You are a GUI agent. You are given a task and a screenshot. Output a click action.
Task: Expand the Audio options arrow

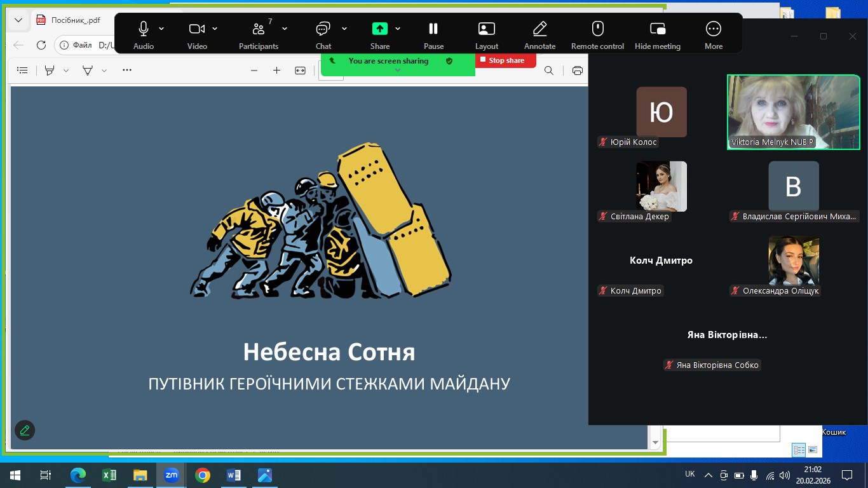click(161, 29)
